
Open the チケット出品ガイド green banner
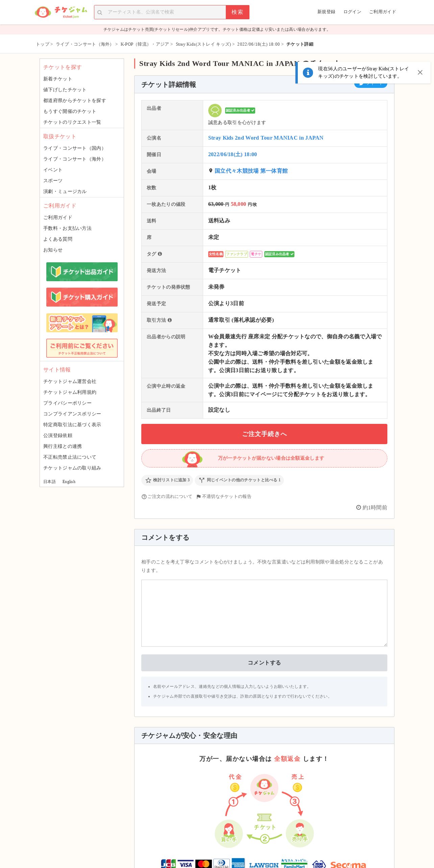tap(82, 272)
